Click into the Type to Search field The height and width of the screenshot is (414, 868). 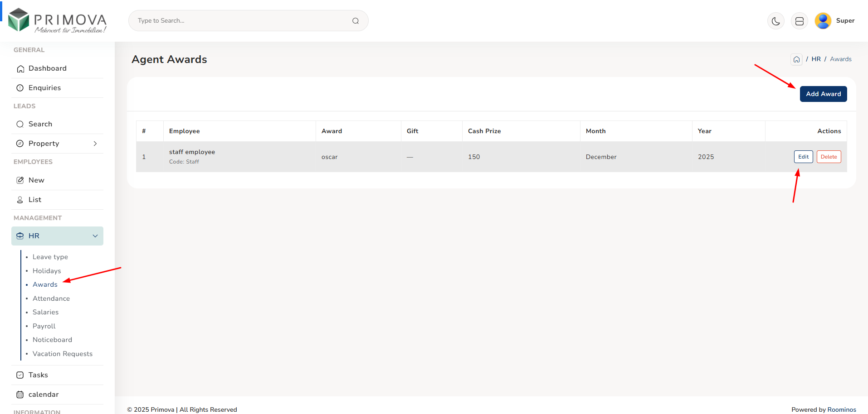click(240, 21)
